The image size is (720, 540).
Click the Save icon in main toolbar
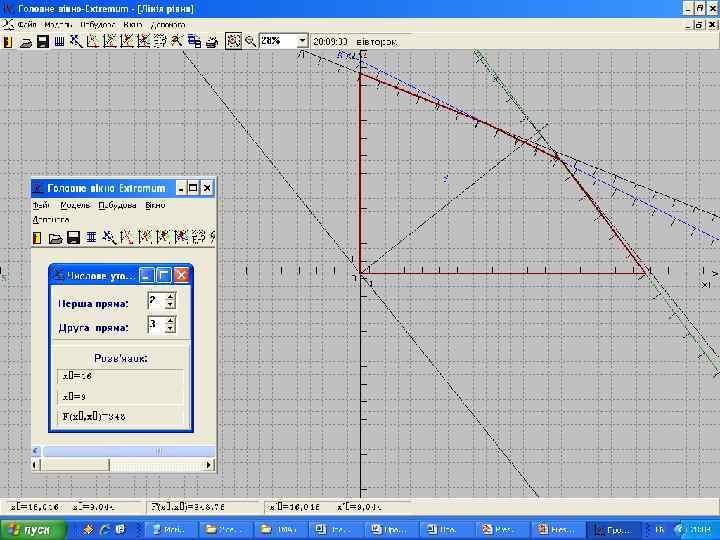point(43,42)
